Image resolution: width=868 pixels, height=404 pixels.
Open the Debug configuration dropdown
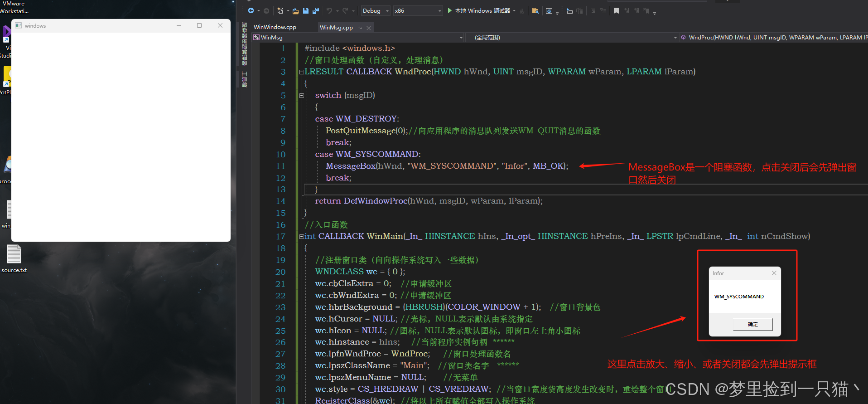click(376, 10)
